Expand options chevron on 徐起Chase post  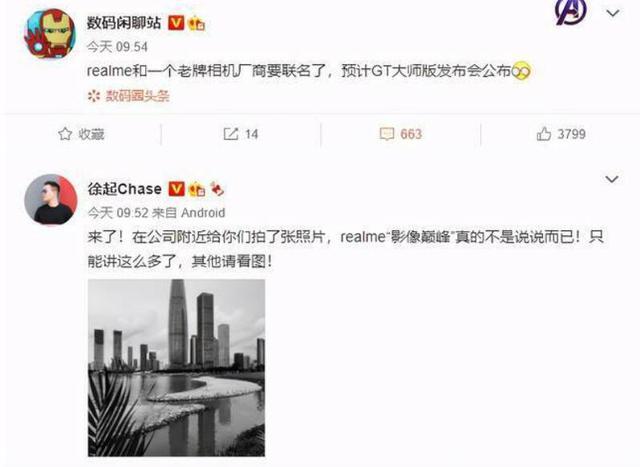tap(611, 179)
